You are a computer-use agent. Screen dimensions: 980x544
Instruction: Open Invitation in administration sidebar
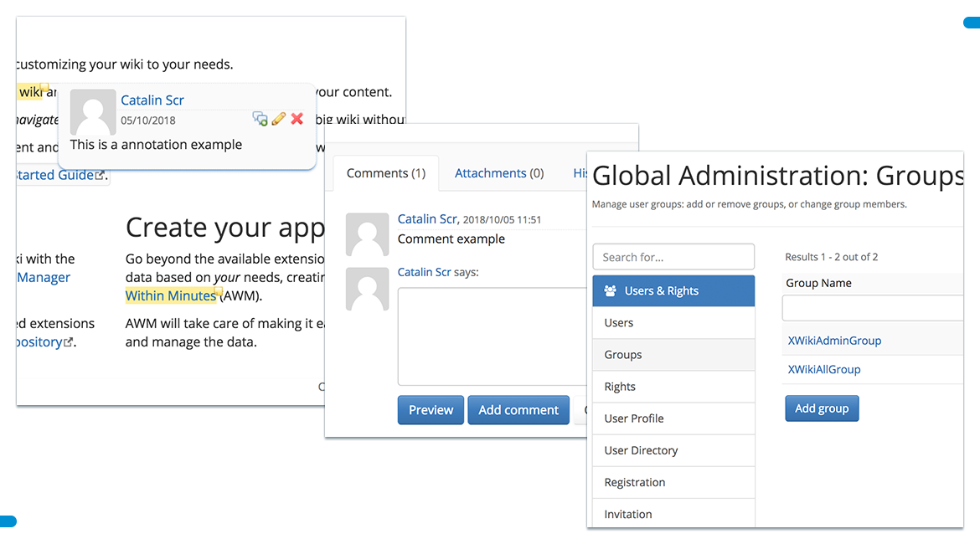(x=673, y=513)
